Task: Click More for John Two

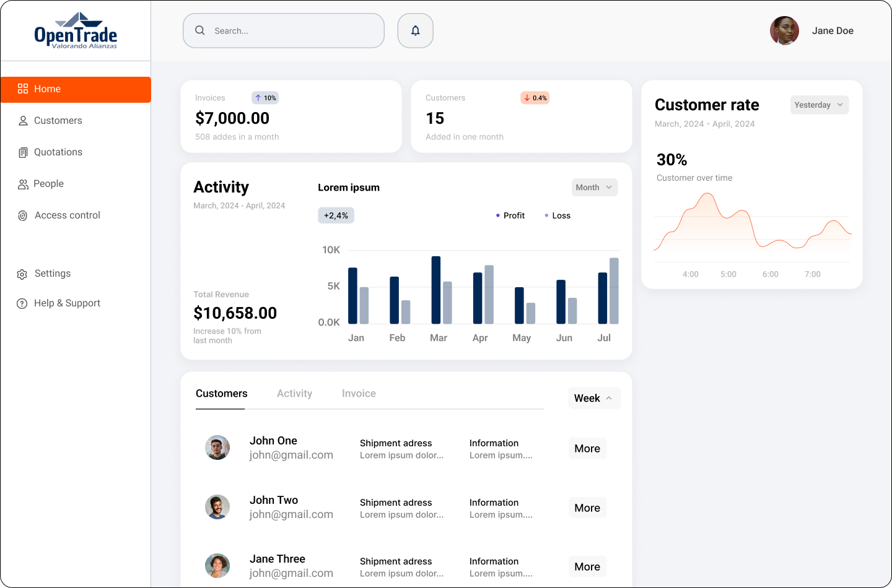Action: coord(587,508)
